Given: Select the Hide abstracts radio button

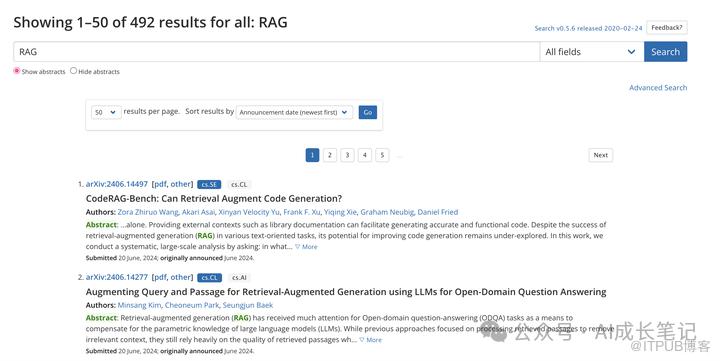Looking at the screenshot, I should point(73,71).
